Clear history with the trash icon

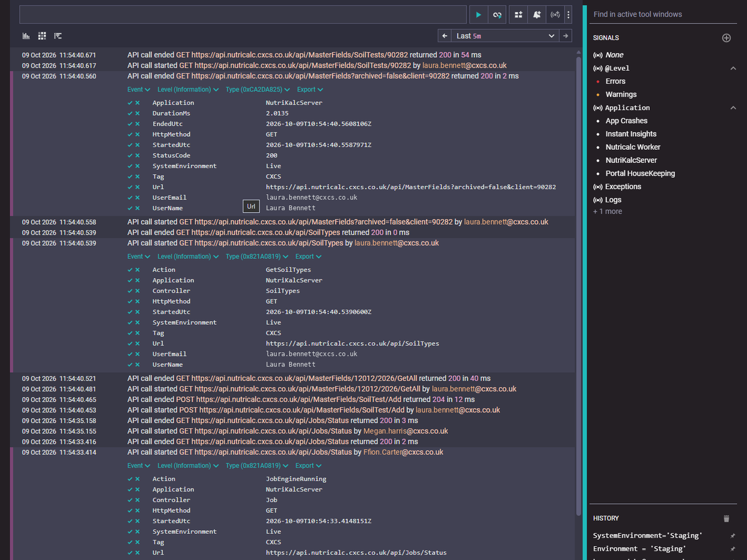(x=726, y=518)
